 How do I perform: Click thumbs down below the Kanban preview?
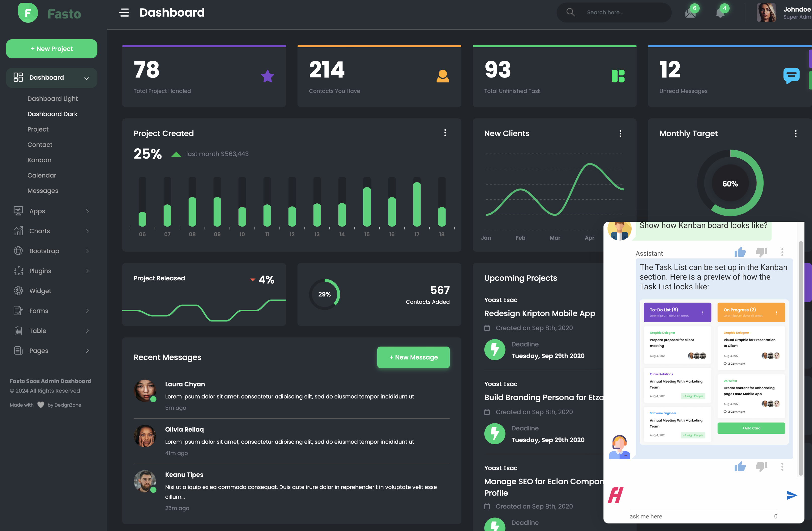coord(761,467)
